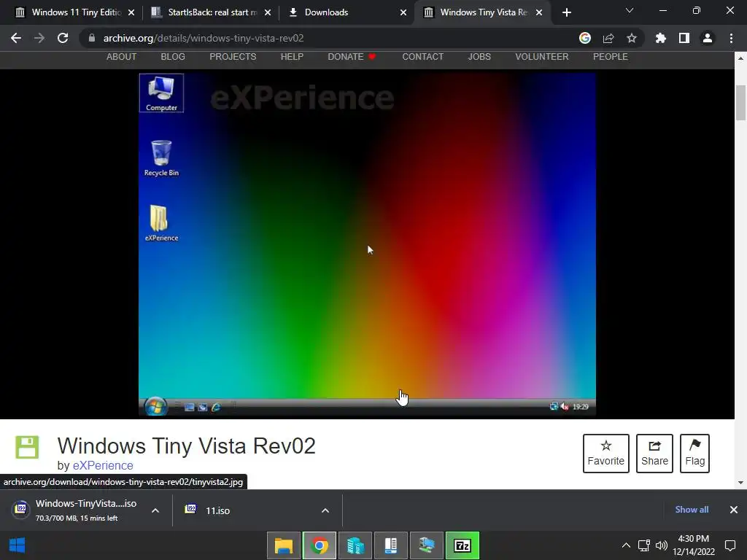Image resolution: width=747 pixels, height=560 pixels.
Task: Open the tab search dropdown
Action: 630,10
